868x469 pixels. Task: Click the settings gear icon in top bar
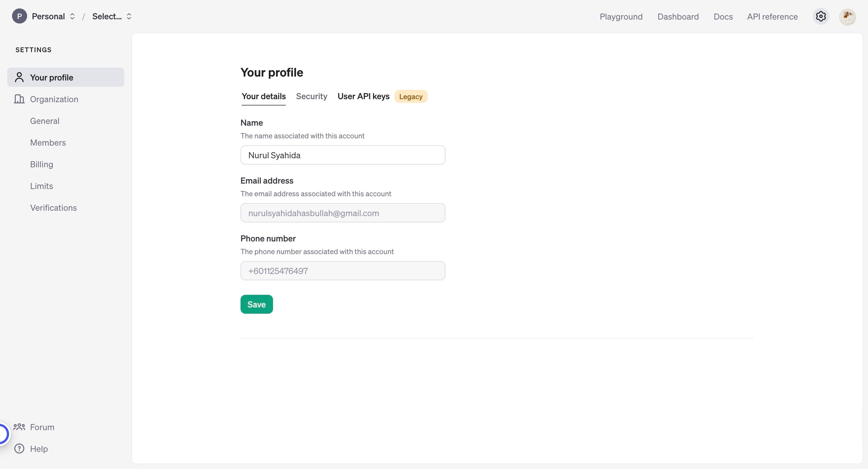[x=821, y=16]
